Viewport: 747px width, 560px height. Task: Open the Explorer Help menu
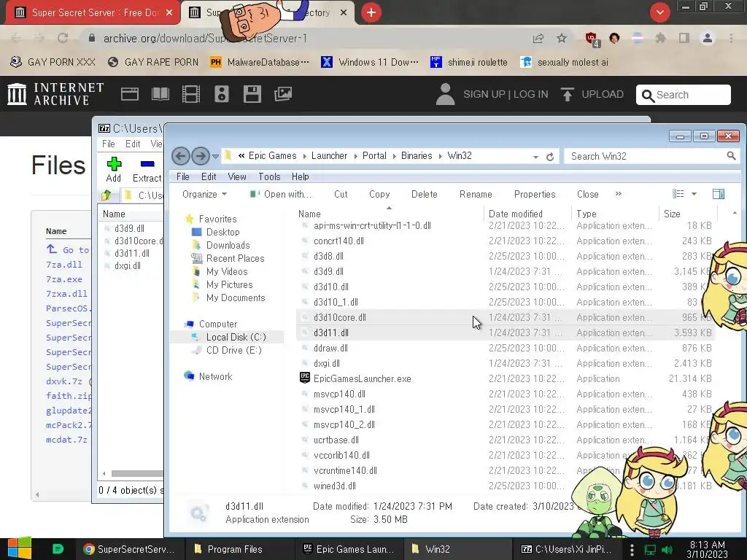[x=300, y=176]
